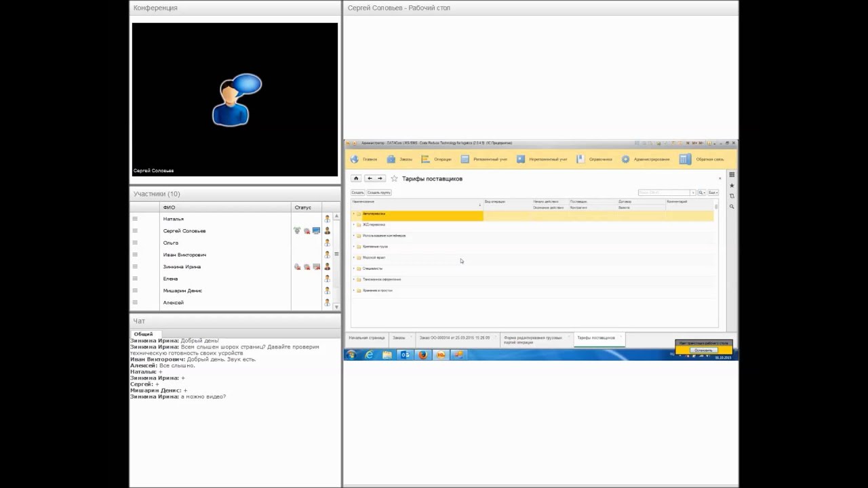The image size is (868, 488).
Task: Open the search options dropdown next to the search field
Action: pos(702,192)
